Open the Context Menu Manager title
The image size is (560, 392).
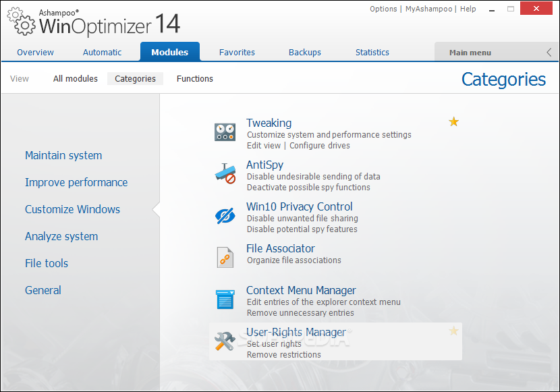[301, 290]
